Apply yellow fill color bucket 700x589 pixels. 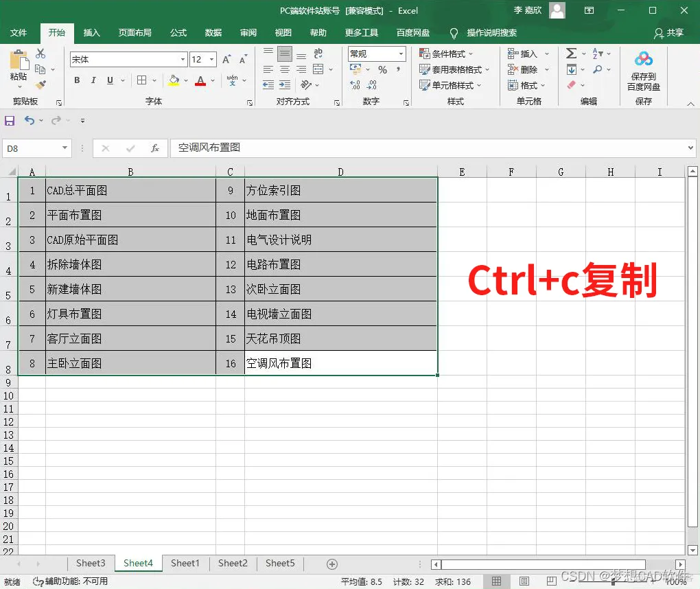click(174, 80)
